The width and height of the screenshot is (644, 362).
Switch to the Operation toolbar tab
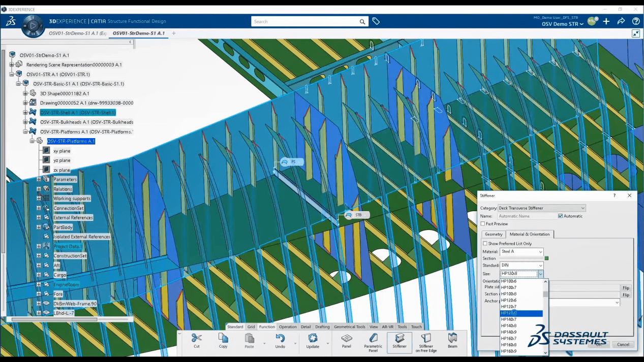[288, 327]
